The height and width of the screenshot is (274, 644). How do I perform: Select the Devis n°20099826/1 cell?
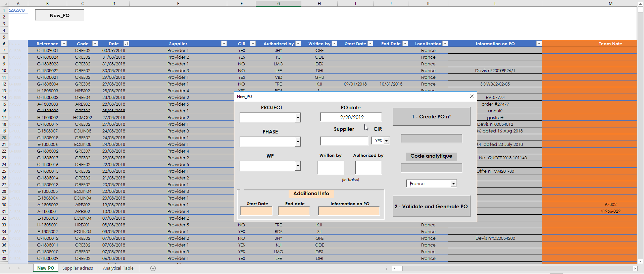coord(495,70)
